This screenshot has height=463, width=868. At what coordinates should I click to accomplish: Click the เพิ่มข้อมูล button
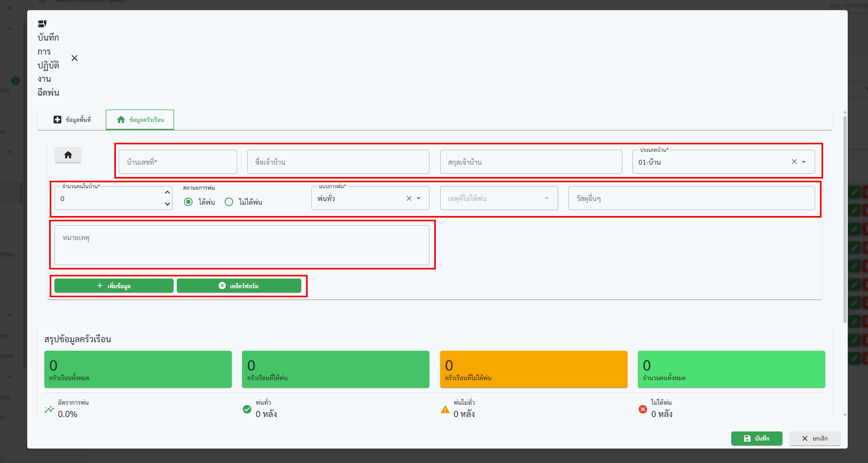(114, 286)
